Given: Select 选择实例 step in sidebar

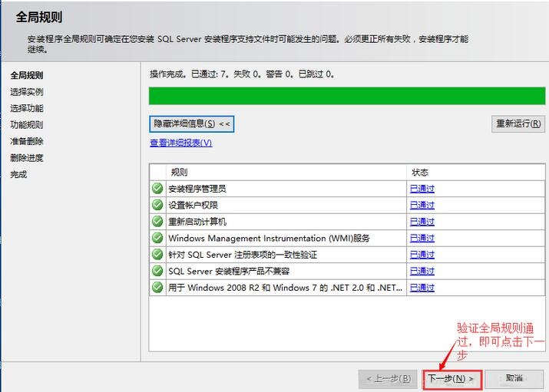Looking at the screenshot, I should (x=27, y=92).
